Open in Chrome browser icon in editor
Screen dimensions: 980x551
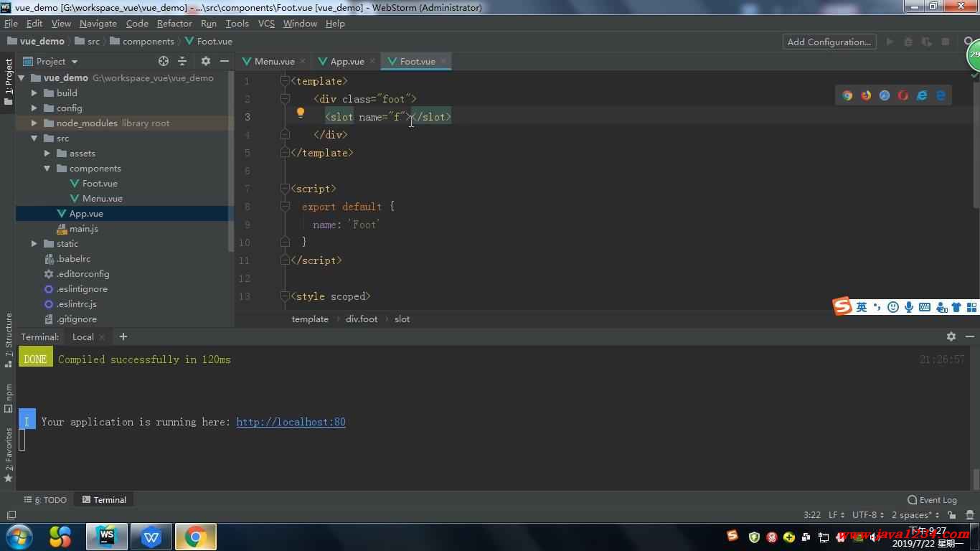[x=847, y=95]
